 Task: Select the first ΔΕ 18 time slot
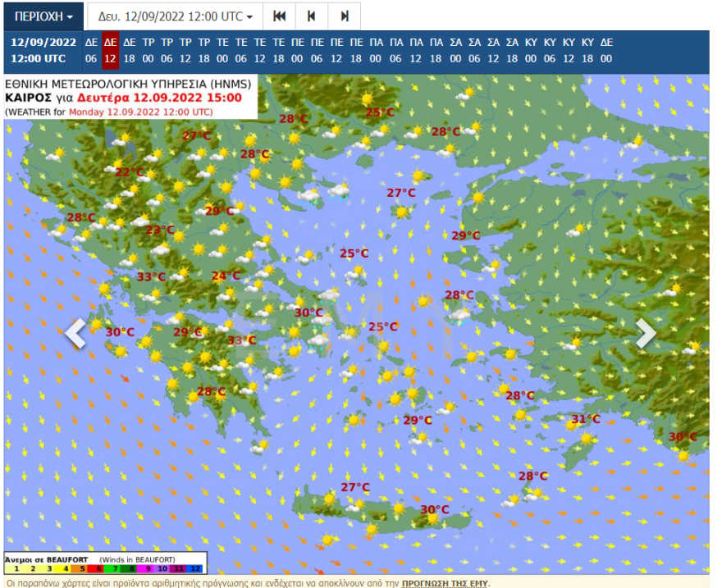129,51
